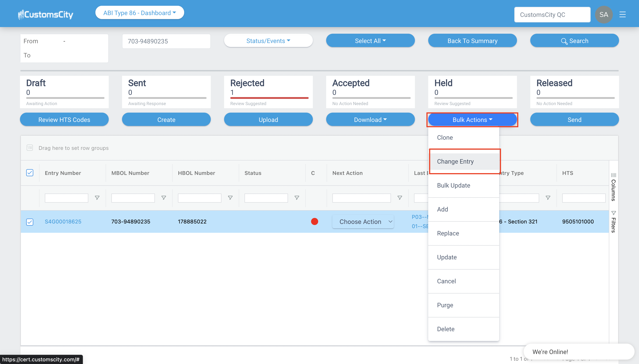Click HTS value 9505101000 cell
639x364 pixels.
(x=578, y=221)
